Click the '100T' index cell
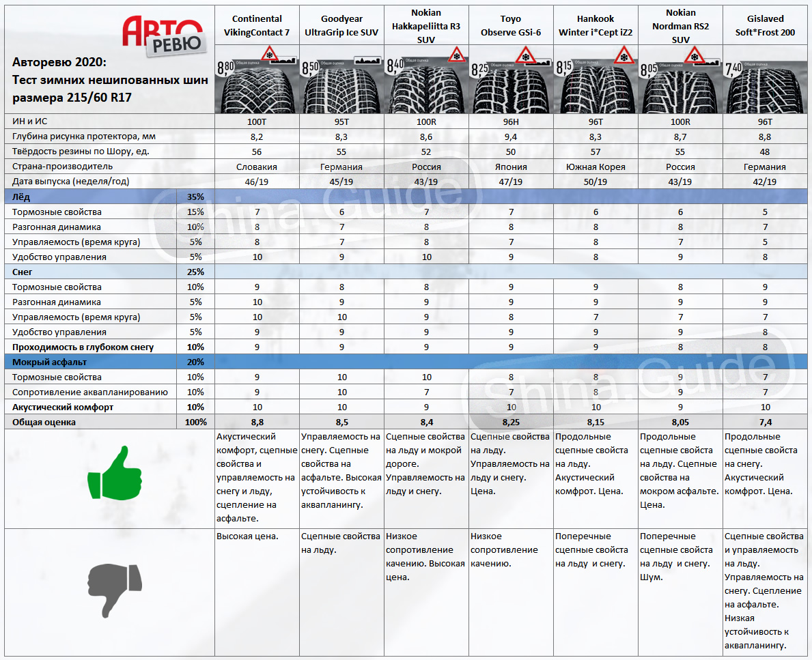The height and width of the screenshot is (660, 812). (257, 121)
